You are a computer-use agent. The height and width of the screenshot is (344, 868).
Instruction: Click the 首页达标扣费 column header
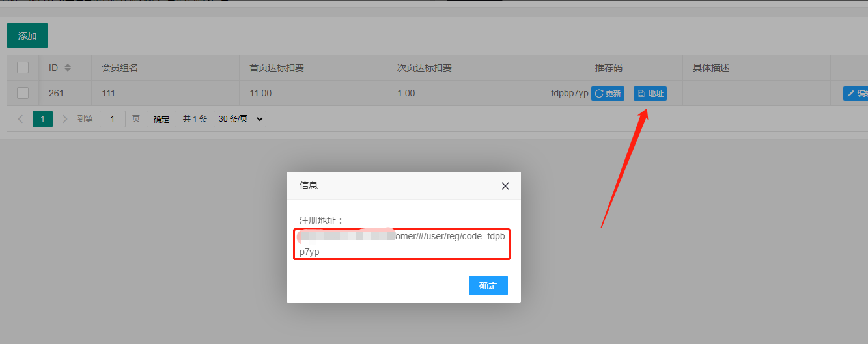pyautogui.click(x=277, y=68)
